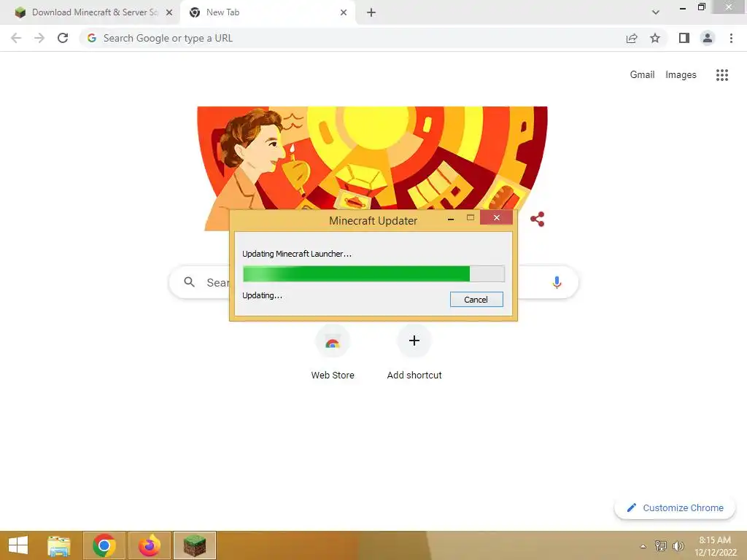Screen dimensions: 747x560
Task: Open the network tray icon
Action: (661, 545)
